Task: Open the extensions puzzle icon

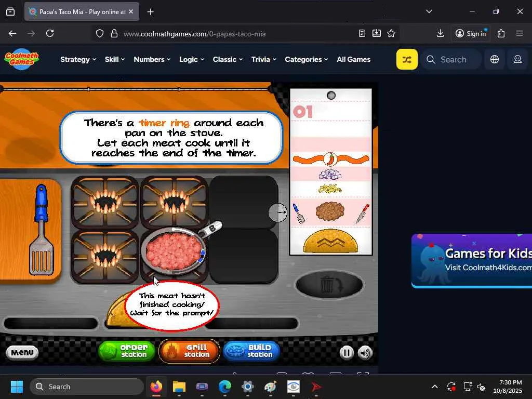Action: click(x=501, y=33)
